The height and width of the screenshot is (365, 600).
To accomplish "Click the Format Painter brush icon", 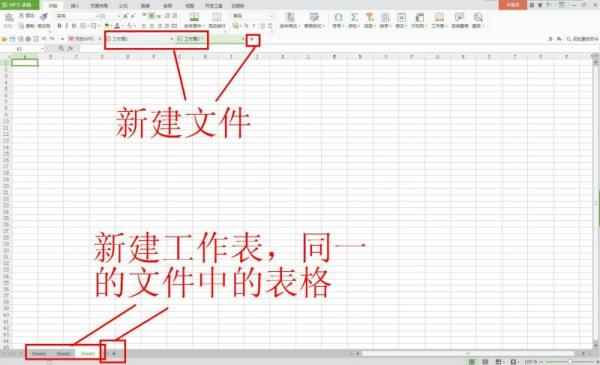I will (x=44, y=16).
